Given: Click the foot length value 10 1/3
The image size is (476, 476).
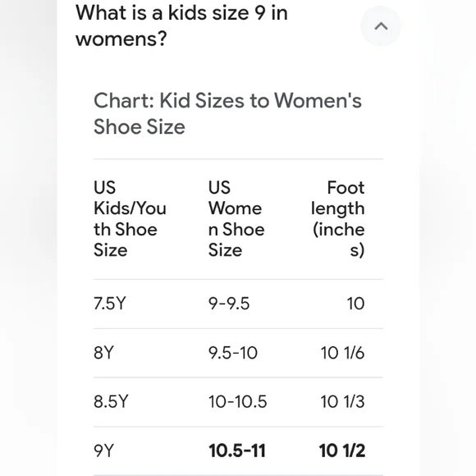Looking at the screenshot, I should pos(342,401).
